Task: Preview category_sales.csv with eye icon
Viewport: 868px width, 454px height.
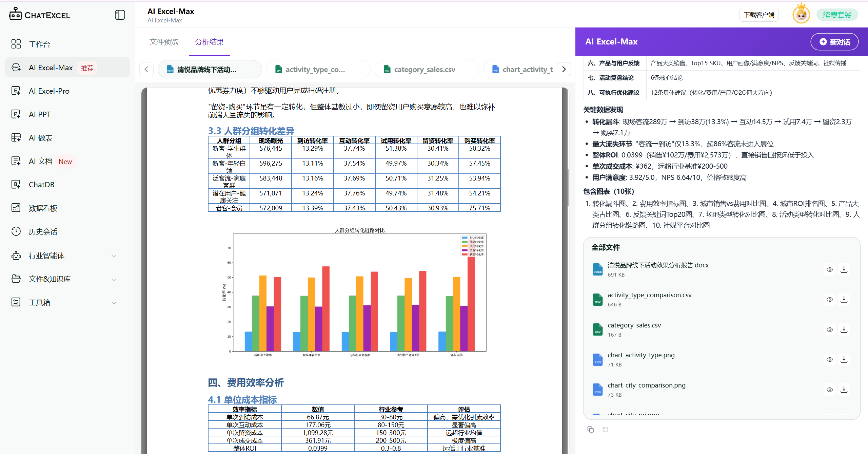Action: [x=830, y=330]
